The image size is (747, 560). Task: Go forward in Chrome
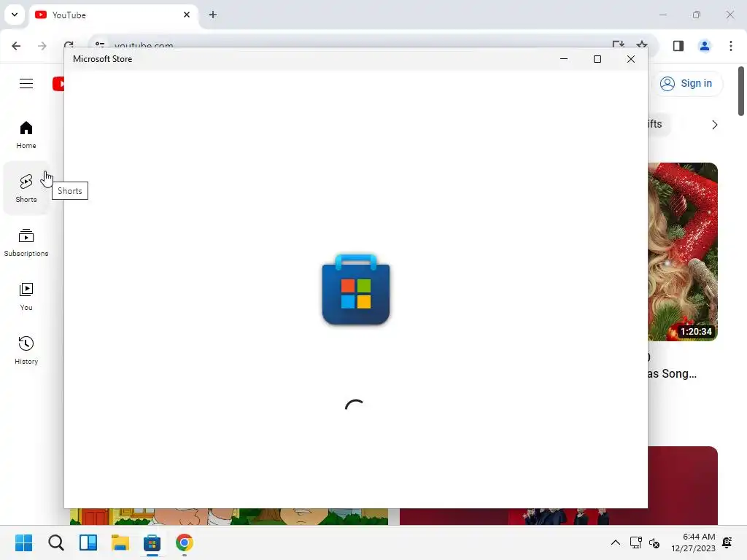tap(42, 46)
